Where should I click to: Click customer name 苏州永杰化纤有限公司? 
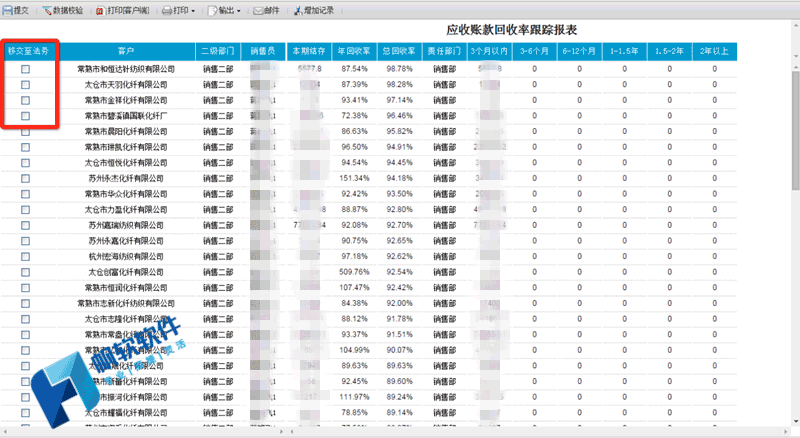(126, 179)
